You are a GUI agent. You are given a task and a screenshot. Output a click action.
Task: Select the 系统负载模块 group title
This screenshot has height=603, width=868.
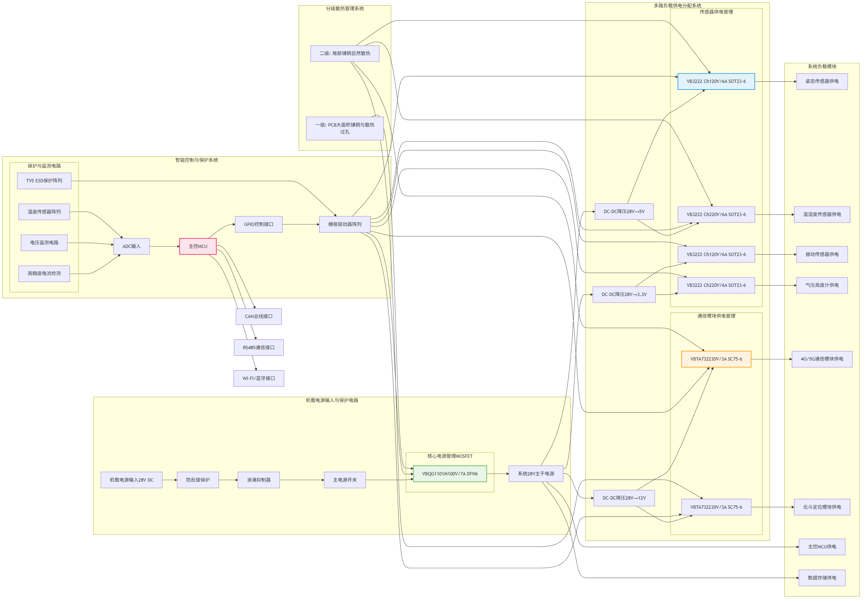[x=821, y=66]
